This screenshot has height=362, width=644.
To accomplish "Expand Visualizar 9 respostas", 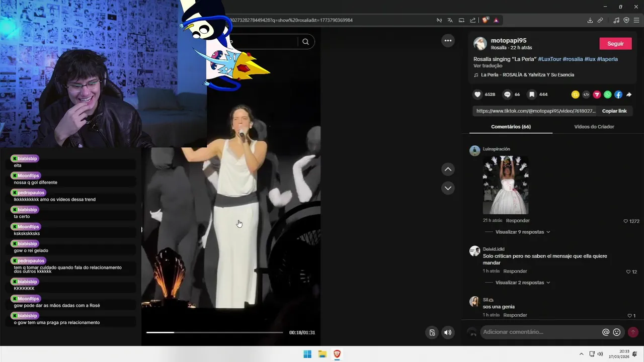I will tap(522, 232).
